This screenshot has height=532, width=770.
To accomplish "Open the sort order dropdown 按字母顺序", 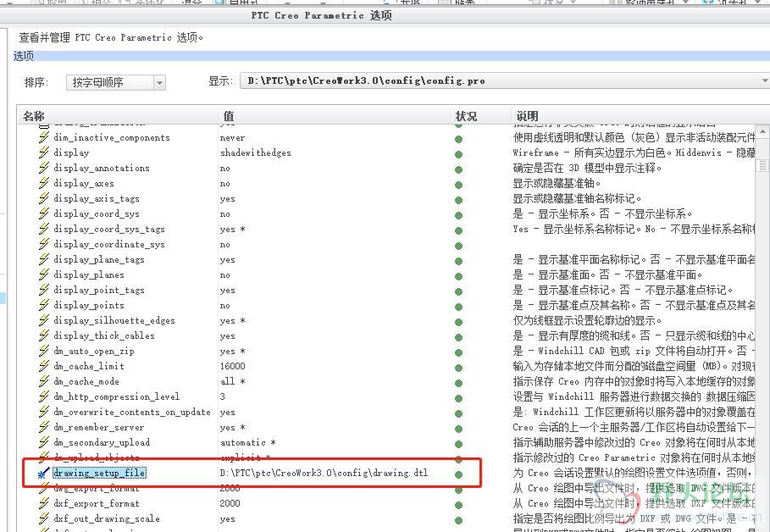I will 116,82.
